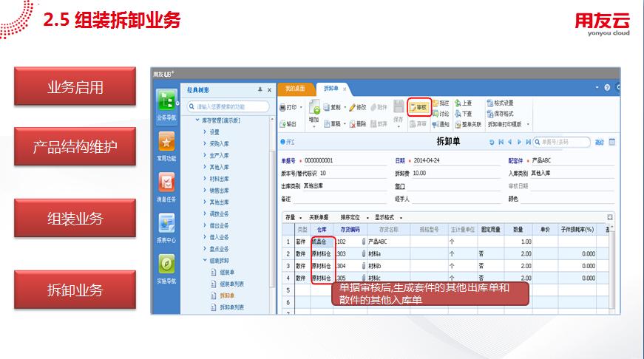Image resolution: width=644 pixels, height=359 pixels.
Task: Click the 输出 export icon
Action: 282,124
